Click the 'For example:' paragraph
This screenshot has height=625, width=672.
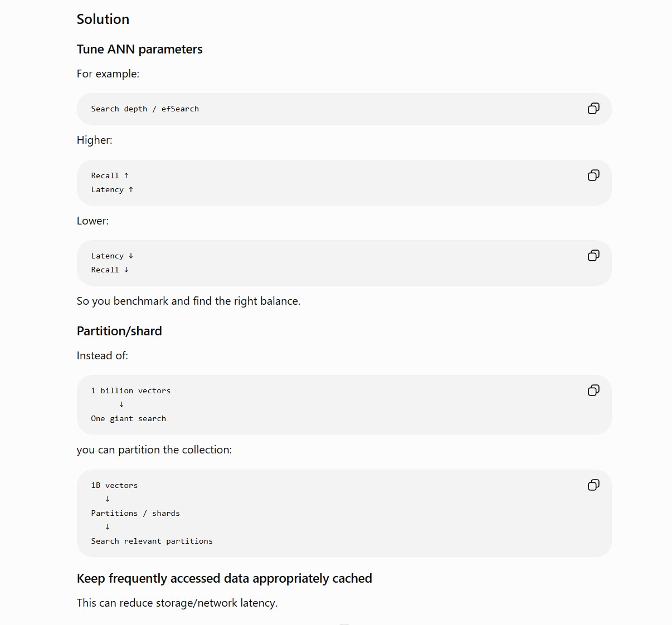tap(108, 74)
